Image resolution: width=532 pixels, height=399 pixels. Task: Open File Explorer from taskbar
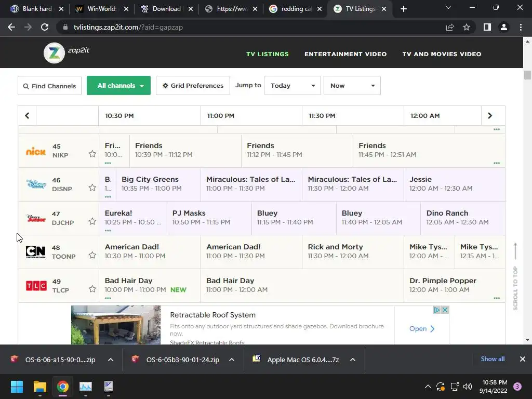[39, 387]
